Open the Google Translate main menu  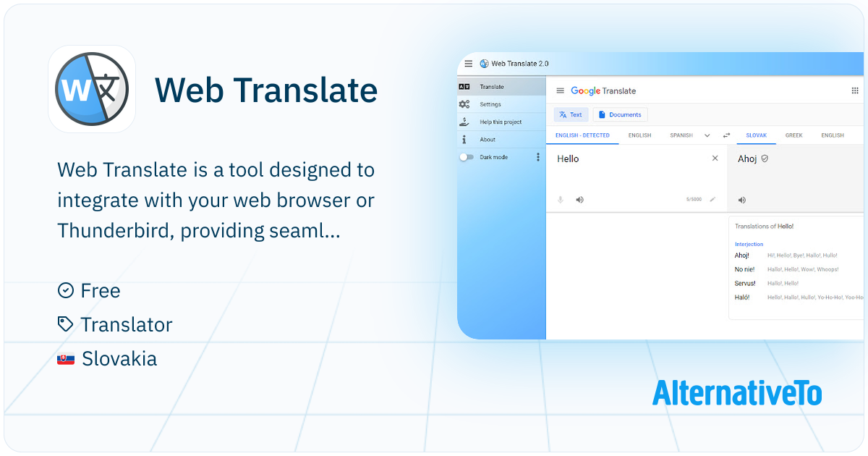[x=560, y=90]
